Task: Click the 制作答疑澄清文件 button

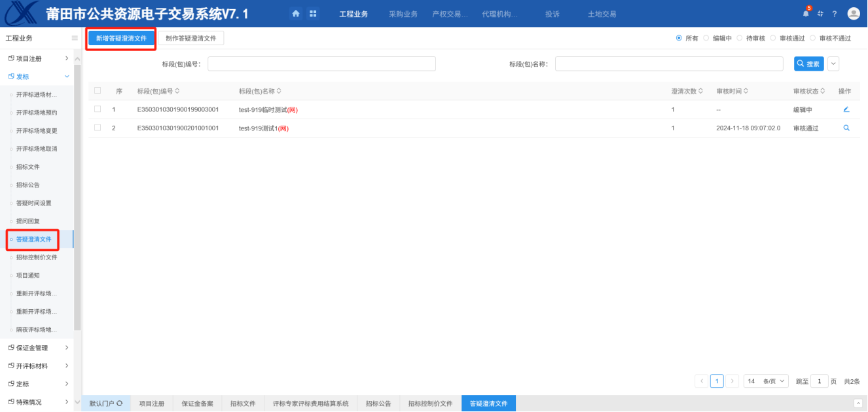Action: point(190,39)
